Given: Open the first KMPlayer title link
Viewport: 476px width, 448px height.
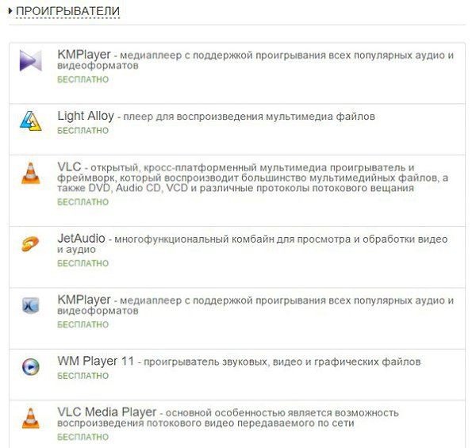Looking at the screenshot, I should click(x=84, y=55).
